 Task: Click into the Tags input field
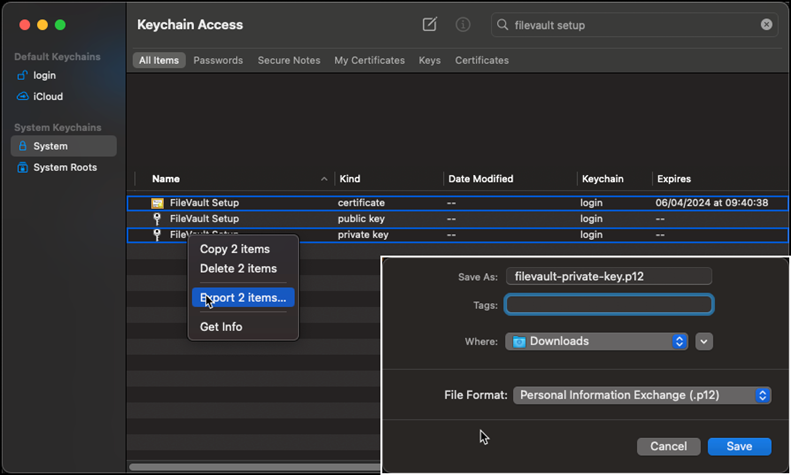point(609,305)
